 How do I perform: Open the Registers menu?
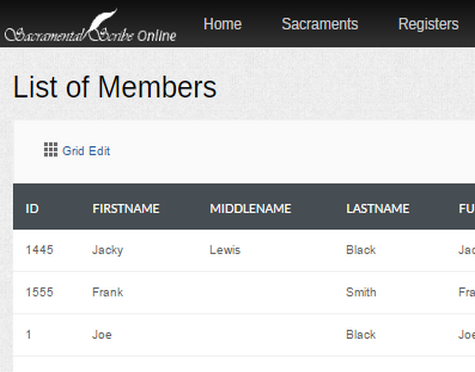(x=428, y=24)
